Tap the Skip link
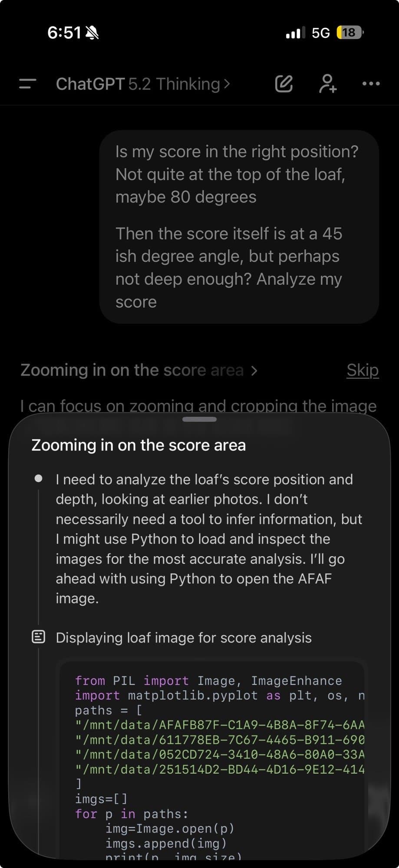The width and height of the screenshot is (399, 868). (363, 370)
